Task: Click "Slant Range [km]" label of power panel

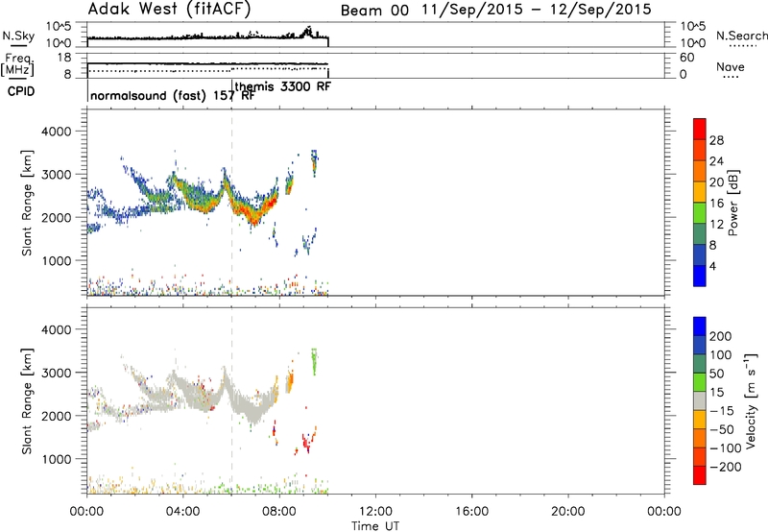Action: coord(27,203)
